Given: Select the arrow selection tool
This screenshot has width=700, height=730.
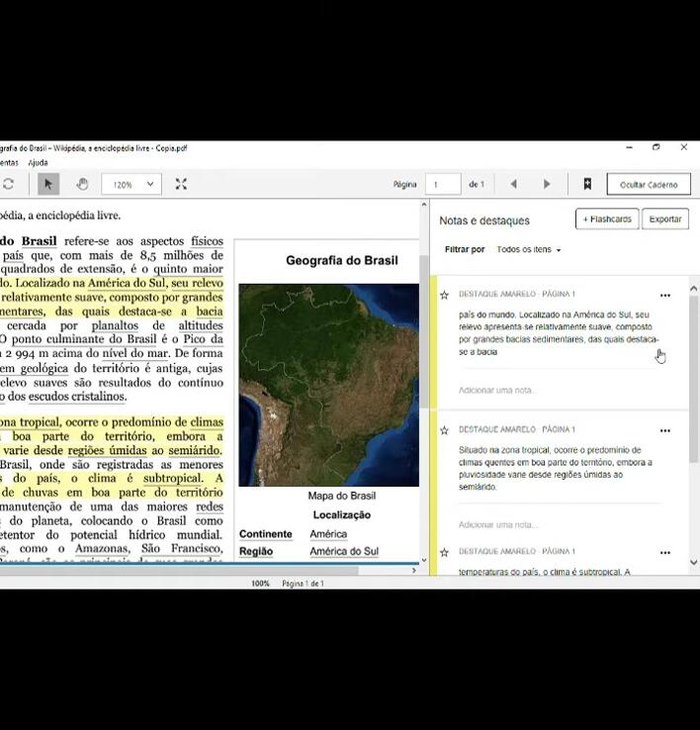Looking at the screenshot, I should pos(48,184).
